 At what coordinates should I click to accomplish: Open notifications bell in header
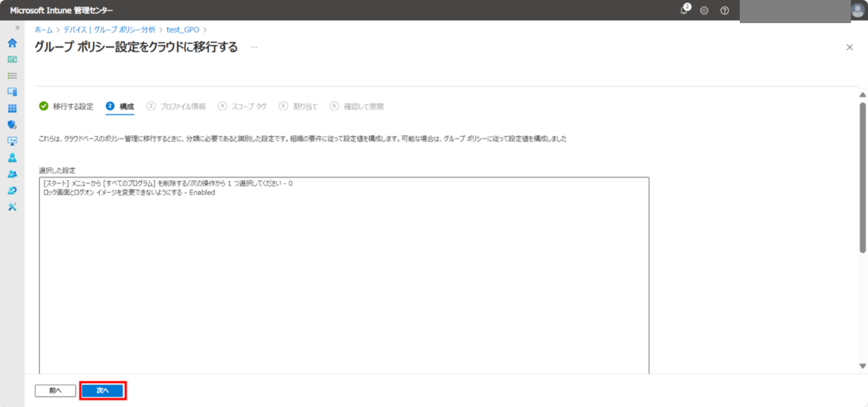pyautogui.click(x=684, y=10)
